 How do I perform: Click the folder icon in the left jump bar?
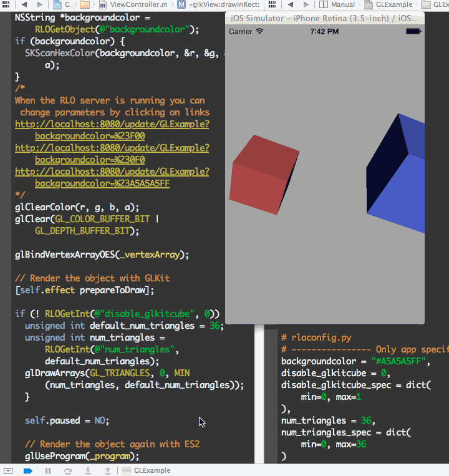point(85,4)
